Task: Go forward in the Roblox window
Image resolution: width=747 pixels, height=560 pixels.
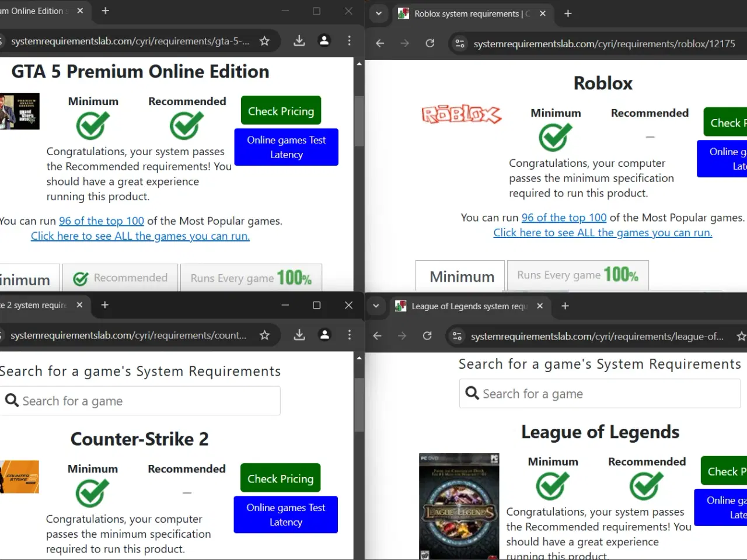Action: (404, 43)
